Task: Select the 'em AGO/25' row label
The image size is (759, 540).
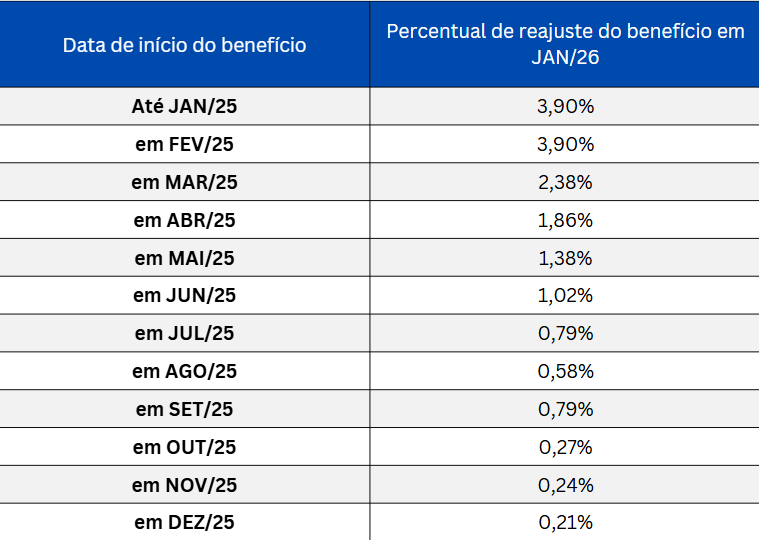Action: click(x=184, y=372)
